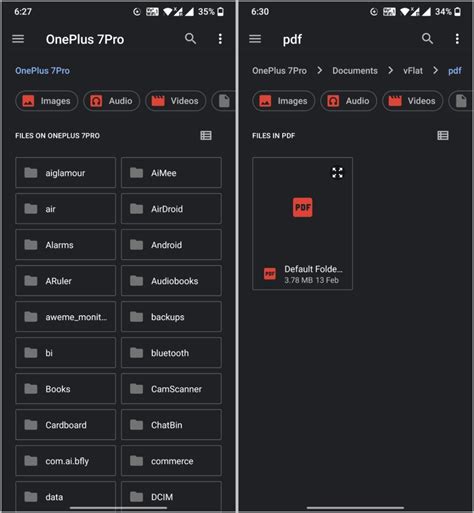474x513 pixels.
Task: Filter by Audio in pdf screen
Action: point(348,101)
